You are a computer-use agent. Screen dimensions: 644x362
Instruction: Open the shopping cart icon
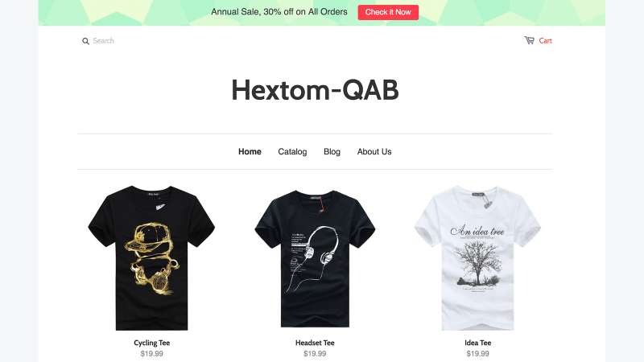click(x=530, y=40)
